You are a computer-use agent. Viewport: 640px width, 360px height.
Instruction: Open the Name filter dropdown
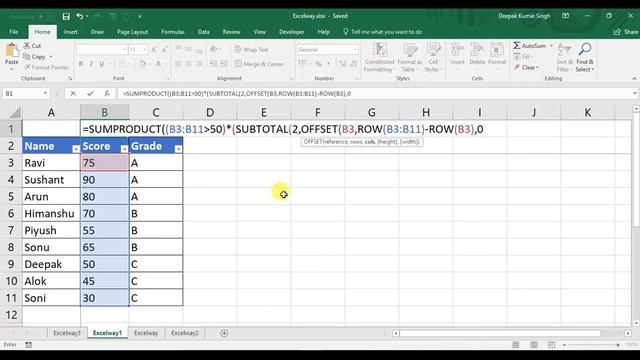pyautogui.click(x=76, y=149)
